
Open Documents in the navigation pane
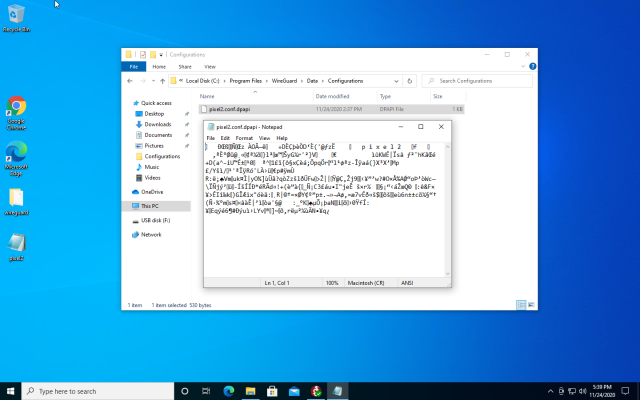(x=158, y=135)
